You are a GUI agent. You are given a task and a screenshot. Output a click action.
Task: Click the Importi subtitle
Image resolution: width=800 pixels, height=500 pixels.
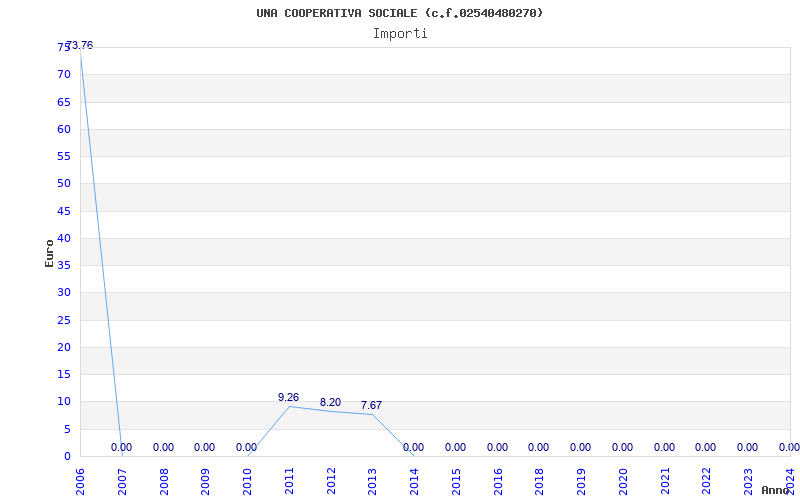tap(400, 34)
